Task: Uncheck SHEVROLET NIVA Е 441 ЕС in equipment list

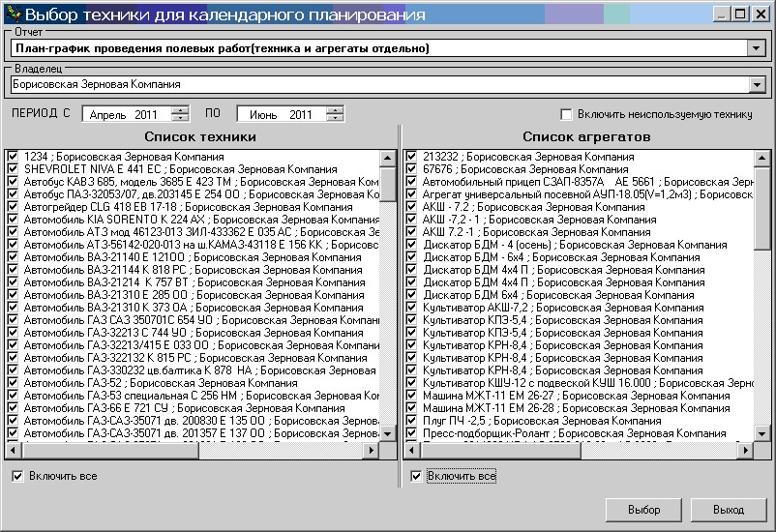Action: (13, 168)
